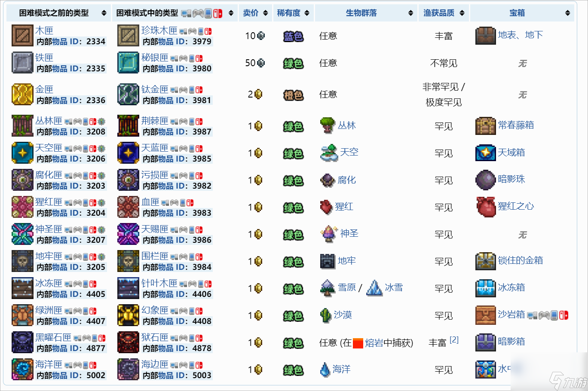This screenshot has width=588, height=391.
Task: Click the 天蓝匣 azure crate icon
Action: click(x=128, y=153)
